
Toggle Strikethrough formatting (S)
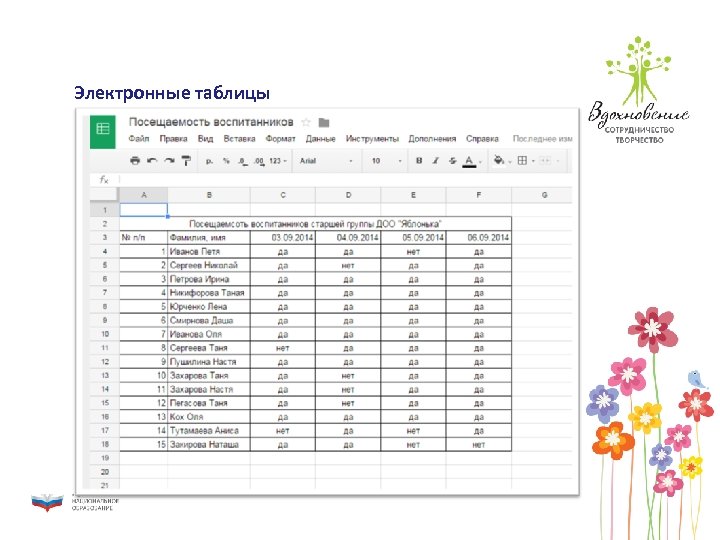click(452, 161)
